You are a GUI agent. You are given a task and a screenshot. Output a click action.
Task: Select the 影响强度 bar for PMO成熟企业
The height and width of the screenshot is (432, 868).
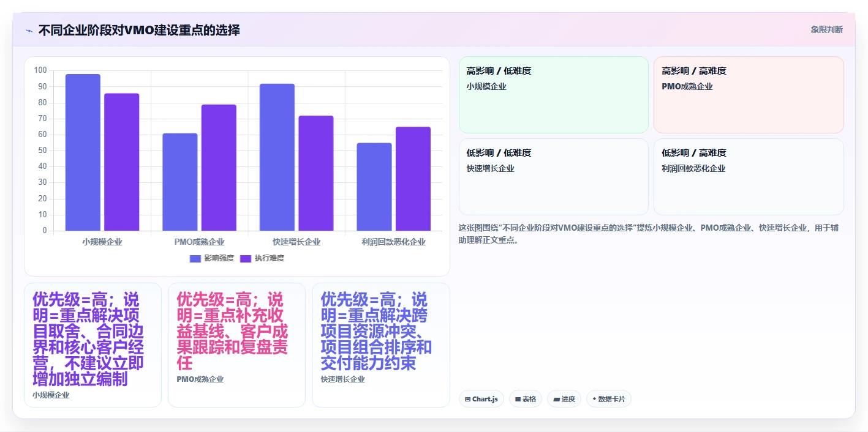click(180, 182)
